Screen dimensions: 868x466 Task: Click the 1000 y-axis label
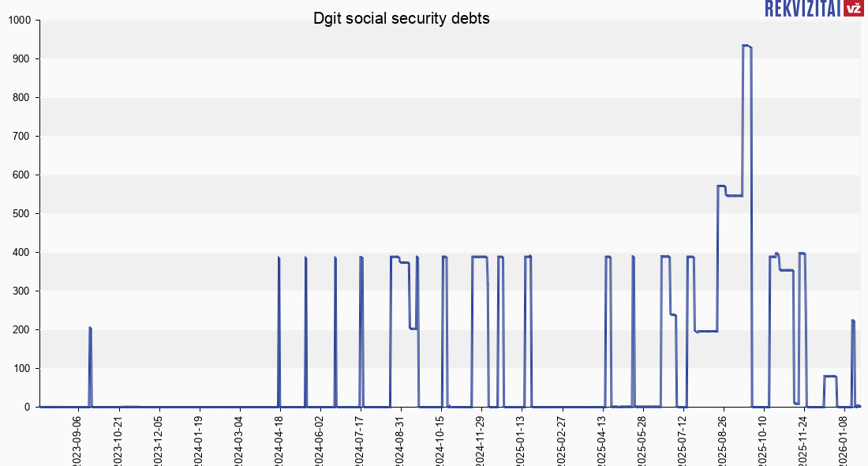18,21
